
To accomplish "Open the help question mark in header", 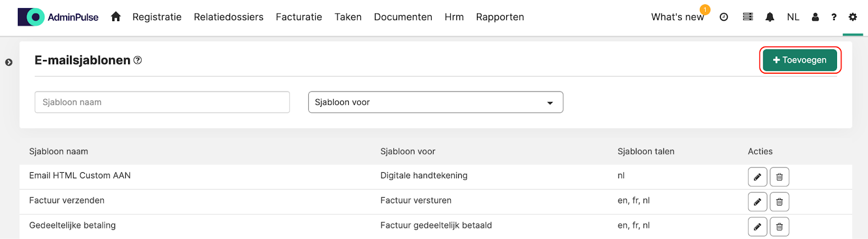I will 834,17.
